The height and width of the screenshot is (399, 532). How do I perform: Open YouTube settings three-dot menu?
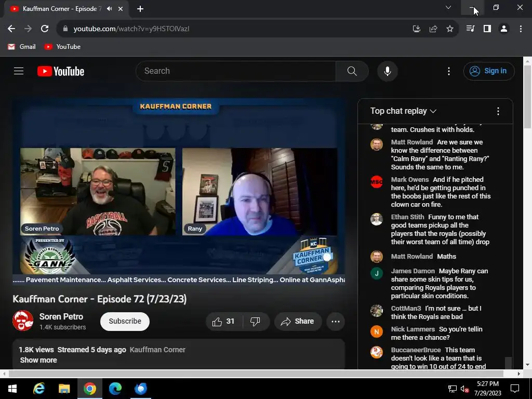click(x=449, y=71)
